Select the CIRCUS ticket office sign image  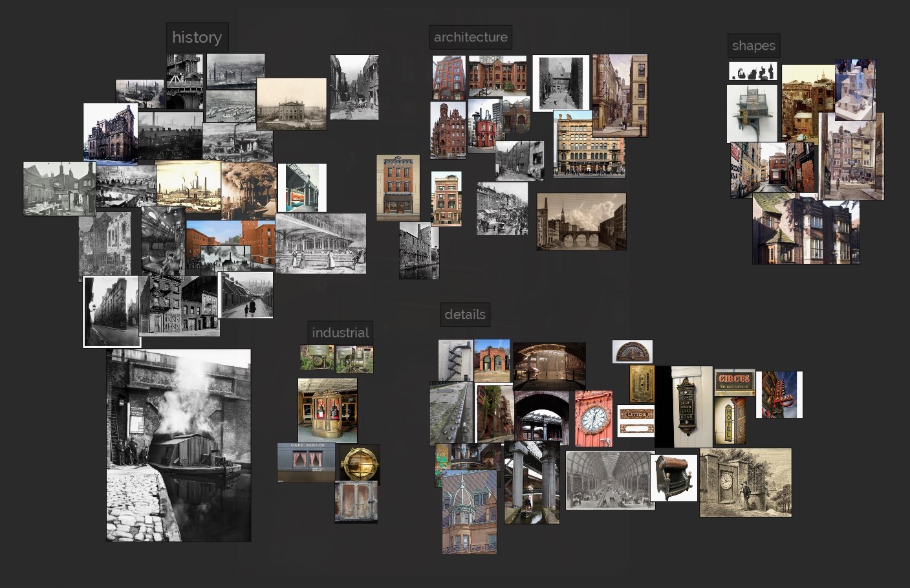pyautogui.click(x=734, y=382)
